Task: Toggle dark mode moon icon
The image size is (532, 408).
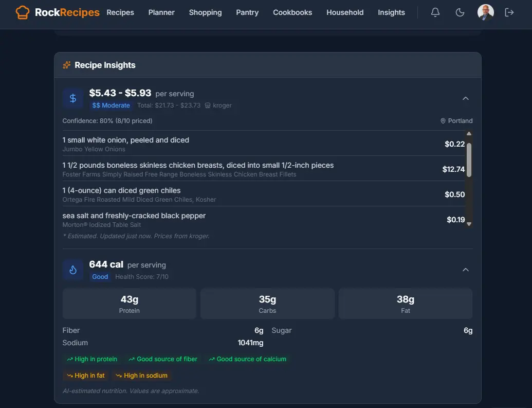Action: click(x=460, y=12)
